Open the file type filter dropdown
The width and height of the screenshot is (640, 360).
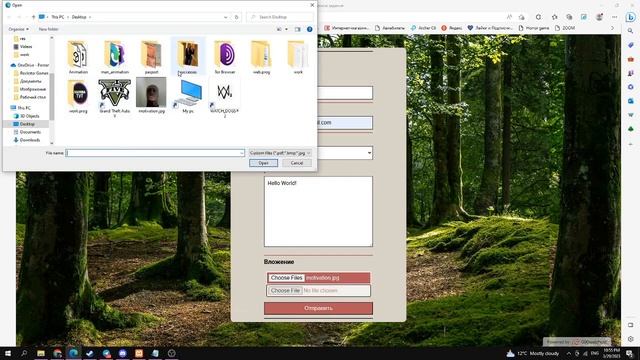(x=280, y=153)
